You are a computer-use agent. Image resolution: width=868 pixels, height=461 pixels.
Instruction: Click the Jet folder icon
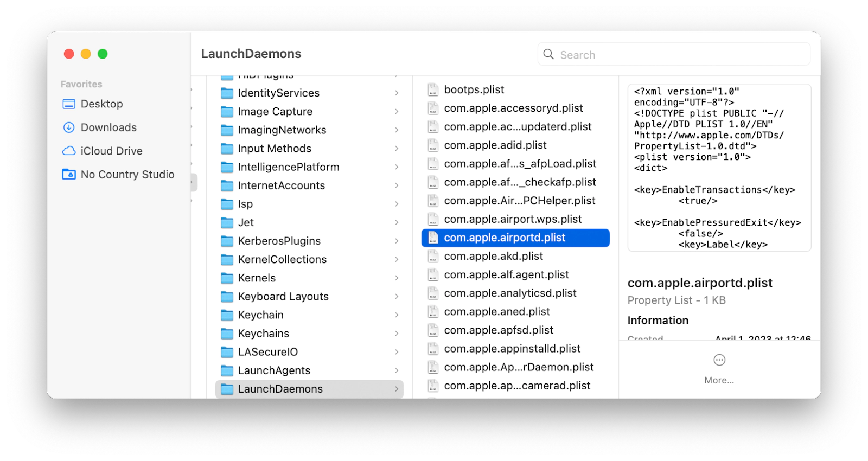(x=227, y=222)
